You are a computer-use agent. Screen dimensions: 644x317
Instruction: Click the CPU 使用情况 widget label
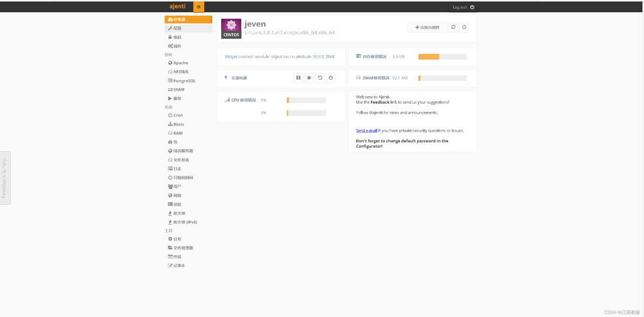[240, 100]
